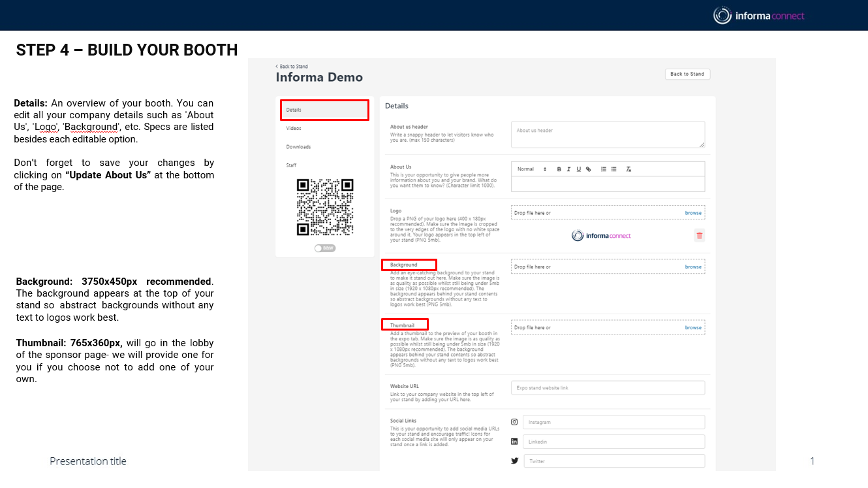Browse for a Background image file
This screenshot has height=488, width=868.
pos(693,267)
